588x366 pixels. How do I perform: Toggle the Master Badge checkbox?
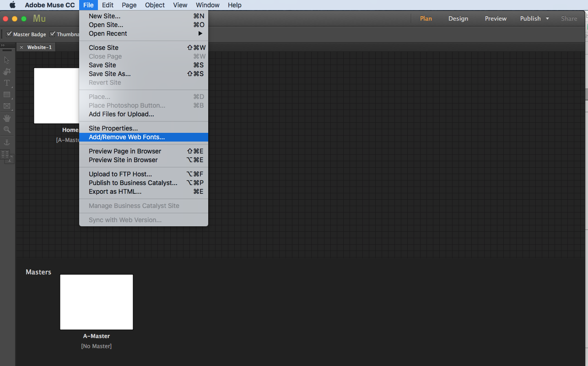(9, 34)
